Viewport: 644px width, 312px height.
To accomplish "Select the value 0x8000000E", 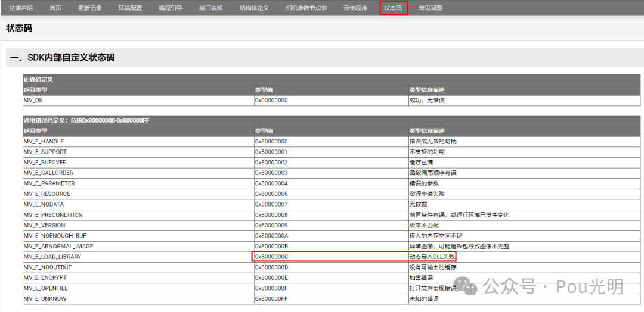I will [x=271, y=277].
